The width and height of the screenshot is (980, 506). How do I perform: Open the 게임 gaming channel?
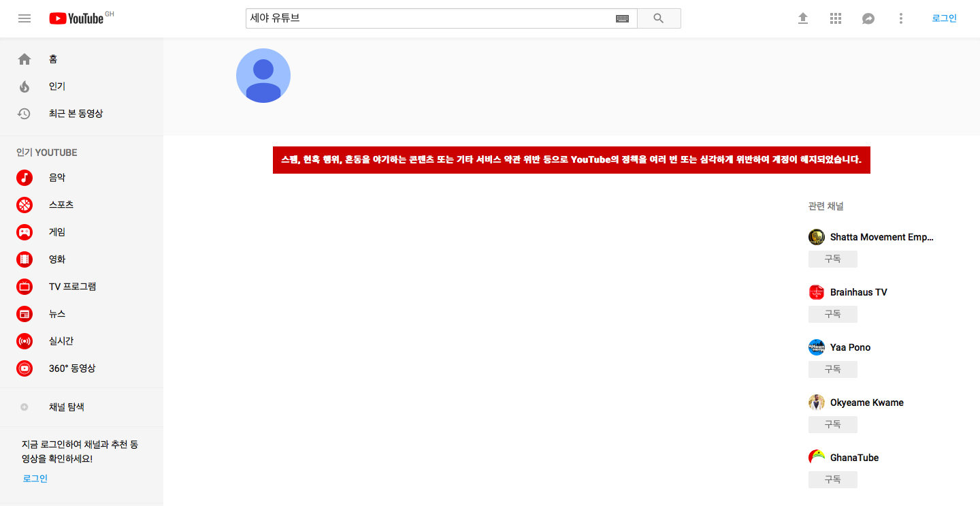[82, 232]
